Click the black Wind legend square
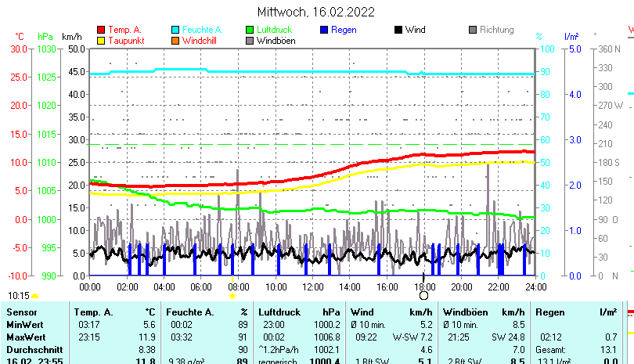This screenshot has width=634, height=364. [398, 30]
